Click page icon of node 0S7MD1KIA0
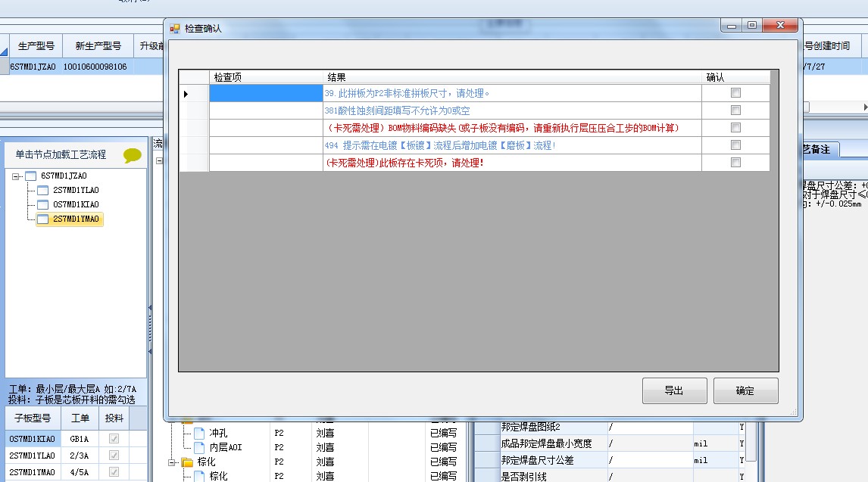Viewport: 868px width, 482px height. (x=42, y=204)
